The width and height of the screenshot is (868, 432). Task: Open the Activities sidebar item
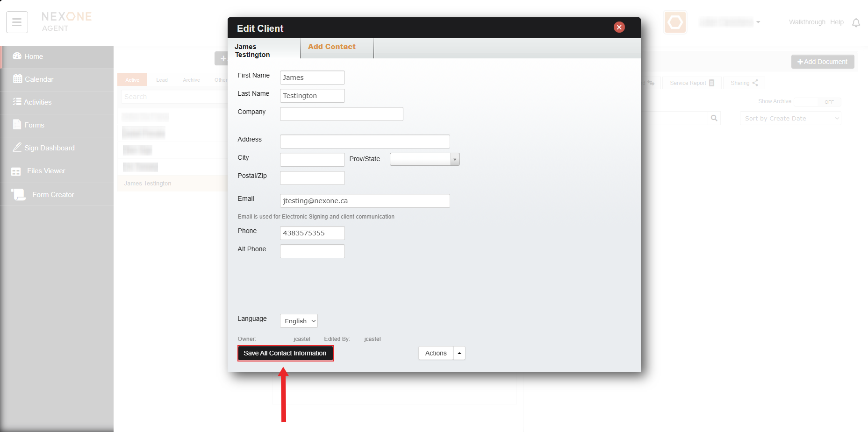[37, 102]
